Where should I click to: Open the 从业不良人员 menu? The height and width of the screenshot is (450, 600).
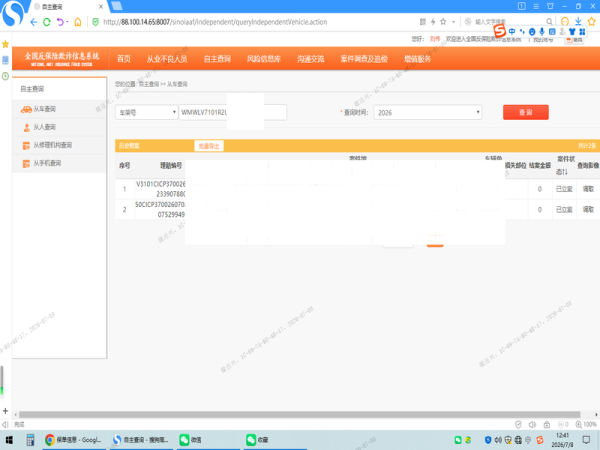pos(167,59)
